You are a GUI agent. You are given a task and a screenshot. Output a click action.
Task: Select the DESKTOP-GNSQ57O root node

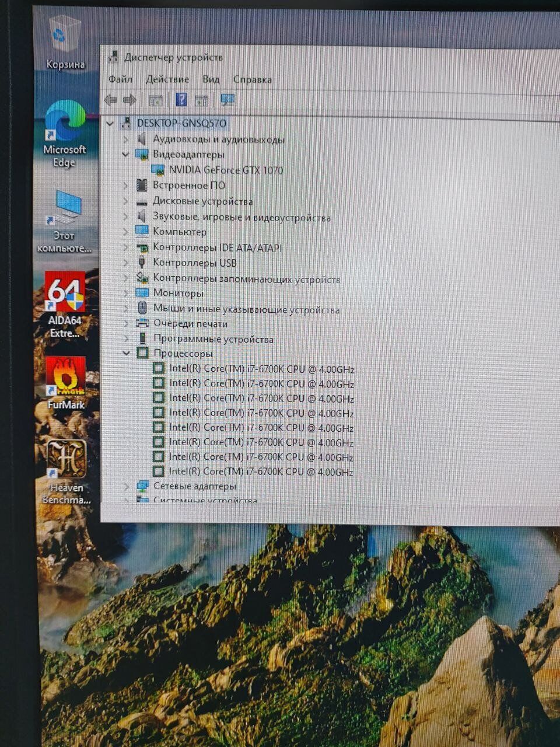[181, 123]
